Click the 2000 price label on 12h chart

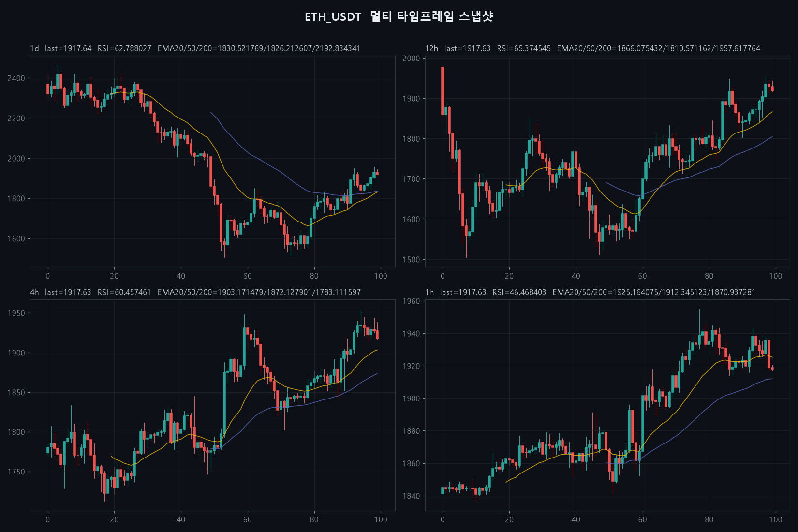(x=411, y=59)
